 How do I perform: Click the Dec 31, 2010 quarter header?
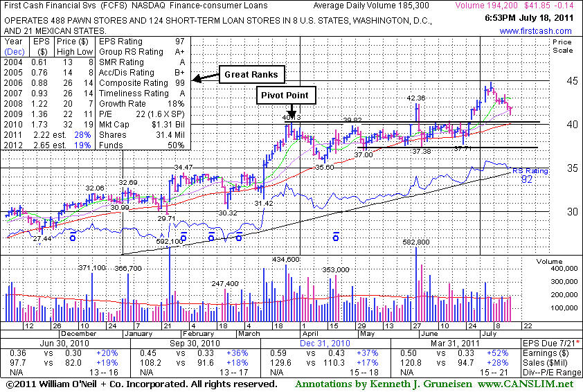(325, 344)
